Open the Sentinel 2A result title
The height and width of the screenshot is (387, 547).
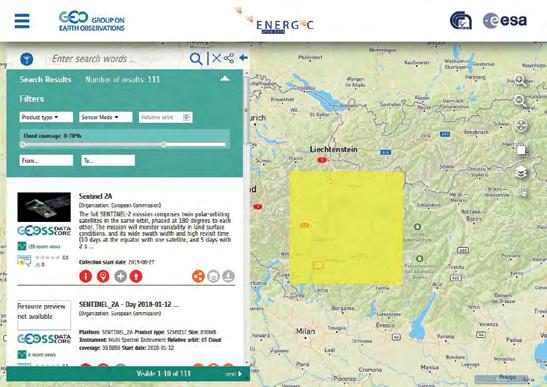click(x=95, y=196)
